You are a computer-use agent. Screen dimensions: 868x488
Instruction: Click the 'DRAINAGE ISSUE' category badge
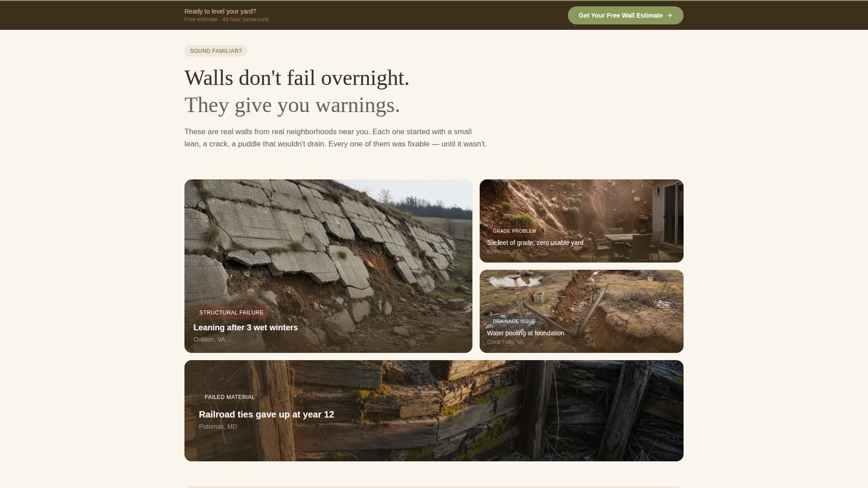pos(514,321)
